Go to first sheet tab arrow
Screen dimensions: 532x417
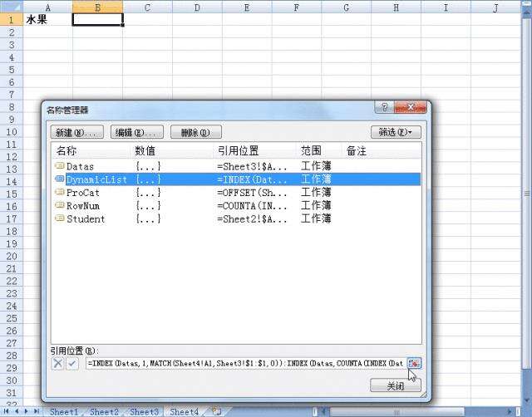coord(6,411)
